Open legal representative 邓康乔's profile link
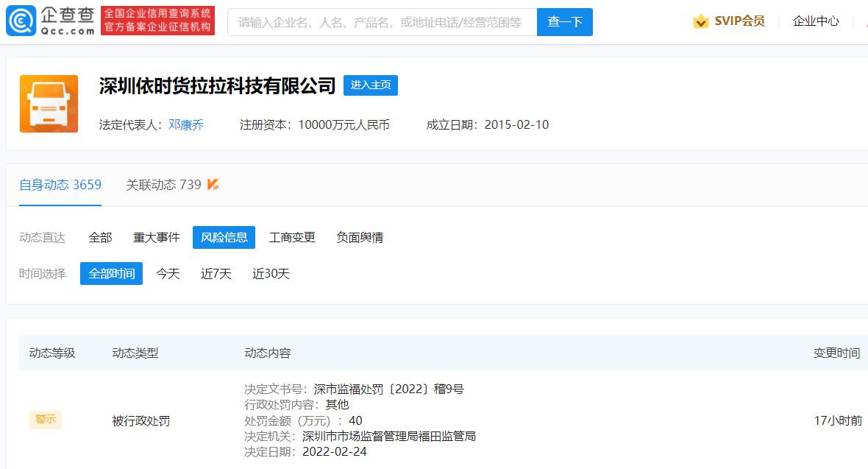This screenshot has width=868, height=469. tap(186, 124)
